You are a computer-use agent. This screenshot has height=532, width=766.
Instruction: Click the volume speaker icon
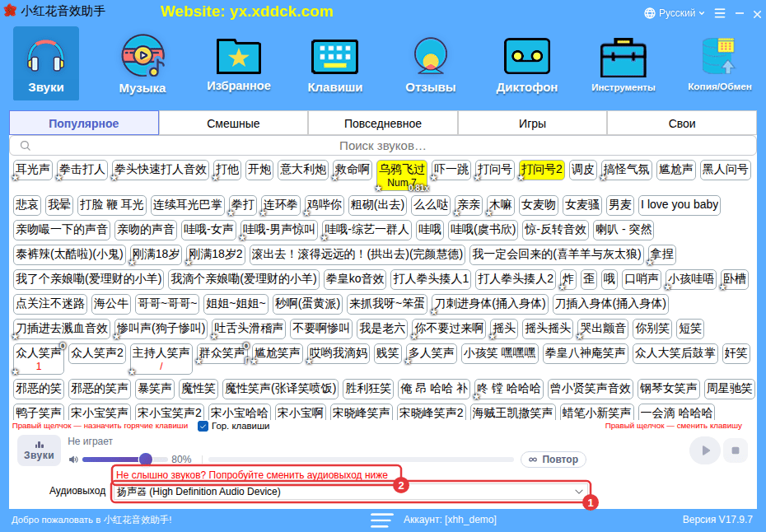[x=73, y=460]
